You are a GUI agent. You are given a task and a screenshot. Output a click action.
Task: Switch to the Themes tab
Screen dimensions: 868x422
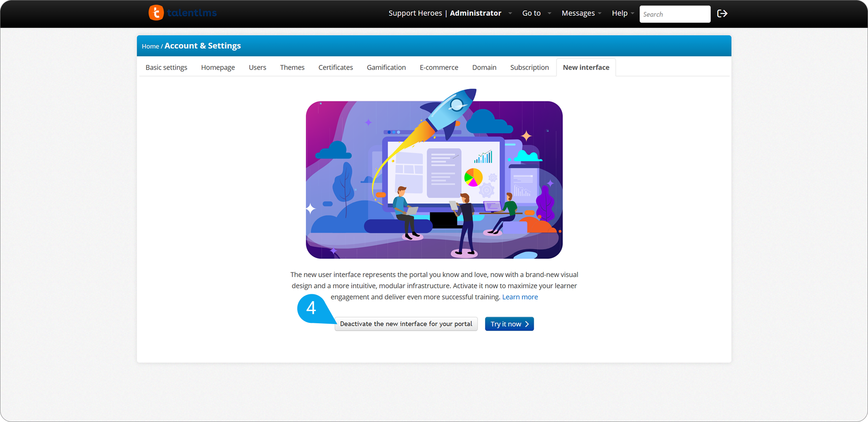coord(292,67)
